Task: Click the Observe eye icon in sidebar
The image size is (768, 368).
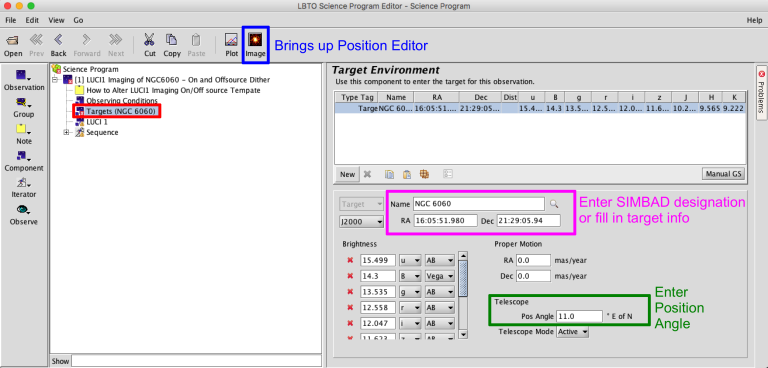Action: coord(22,210)
